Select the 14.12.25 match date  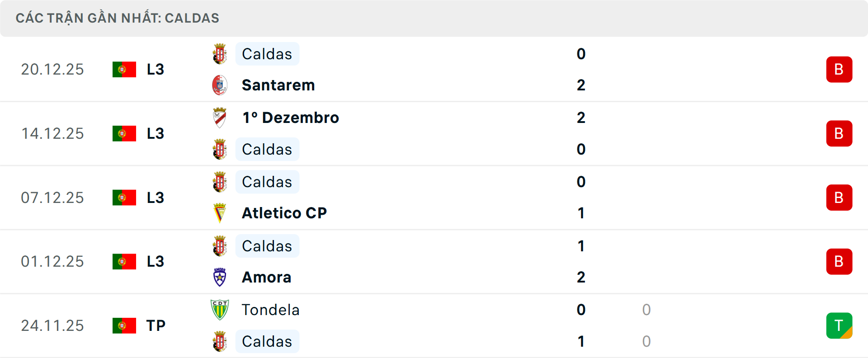click(52, 133)
